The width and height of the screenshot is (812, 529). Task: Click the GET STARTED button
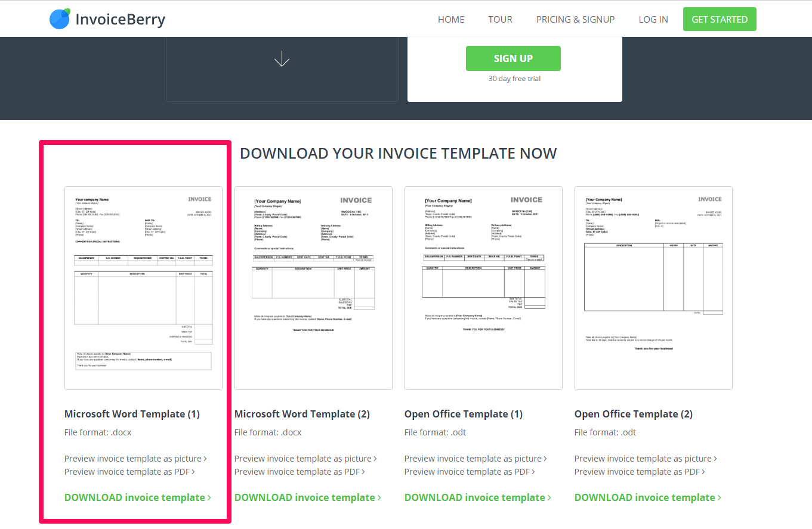pyautogui.click(x=720, y=19)
